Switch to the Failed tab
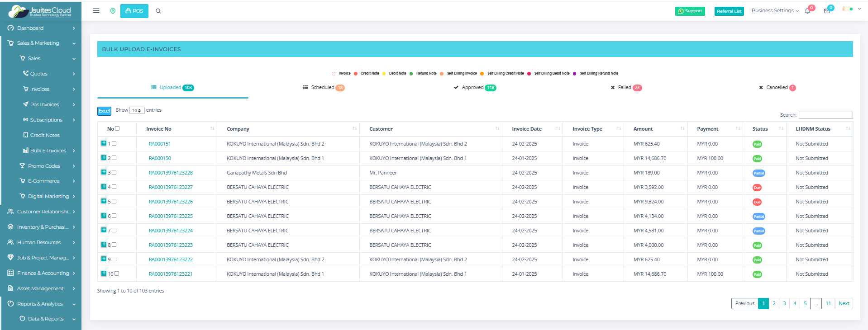Screen dimensions: 868x330 (x=626, y=88)
